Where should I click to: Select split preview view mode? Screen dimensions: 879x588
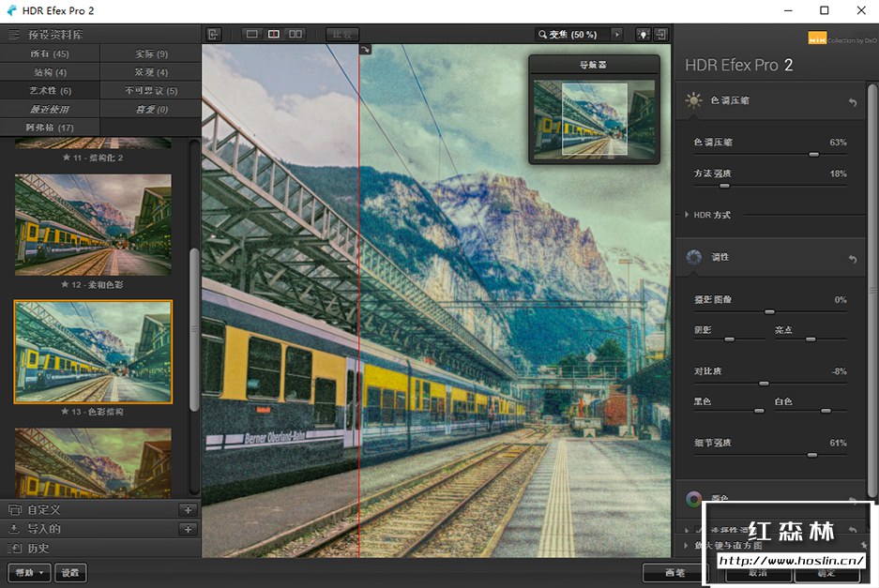point(273,35)
